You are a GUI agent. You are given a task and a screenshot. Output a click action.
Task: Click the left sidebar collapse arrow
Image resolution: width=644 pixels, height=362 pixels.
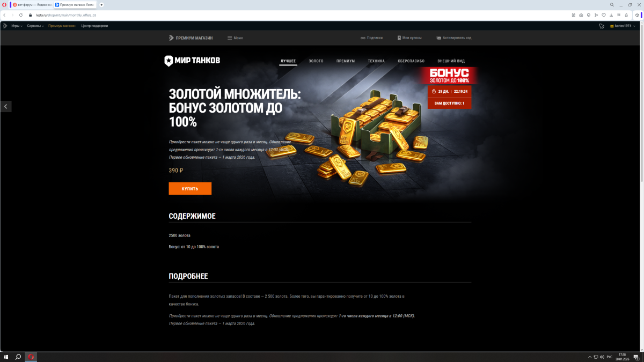(x=5, y=106)
